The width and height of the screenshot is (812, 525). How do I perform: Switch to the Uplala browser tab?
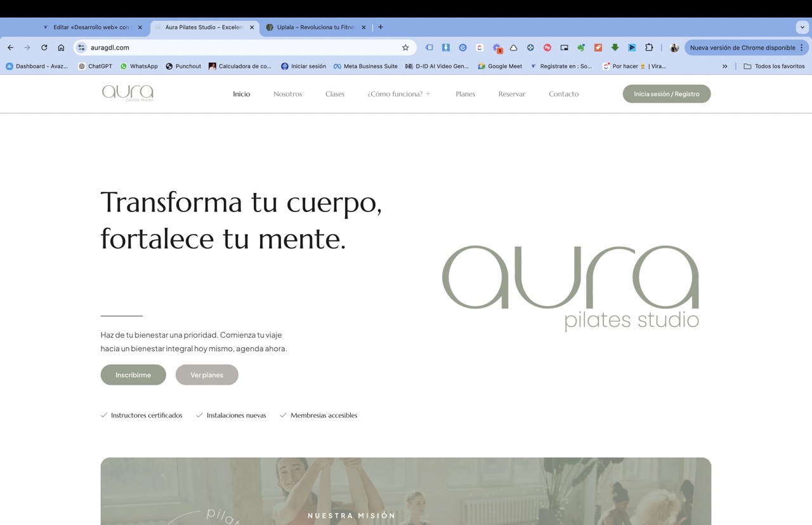tap(314, 27)
